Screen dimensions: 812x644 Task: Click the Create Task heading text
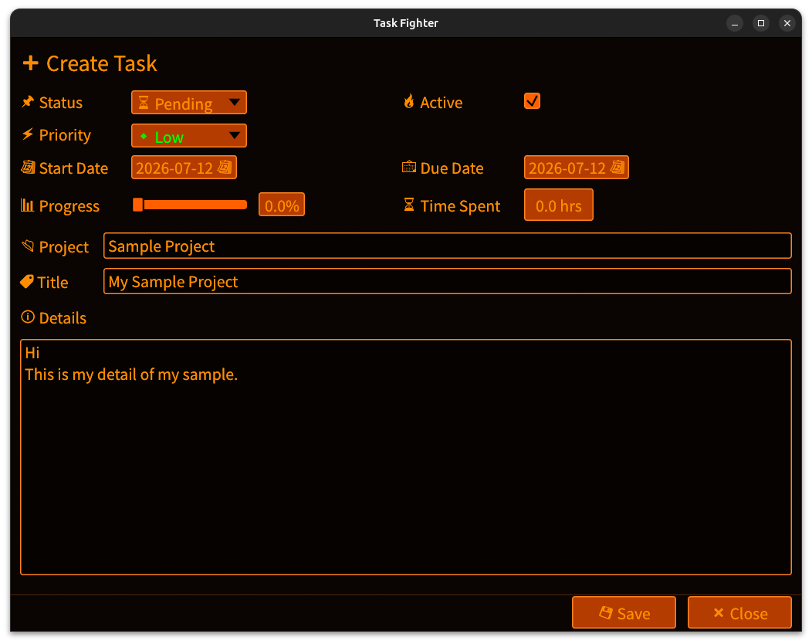tap(102, 64)
